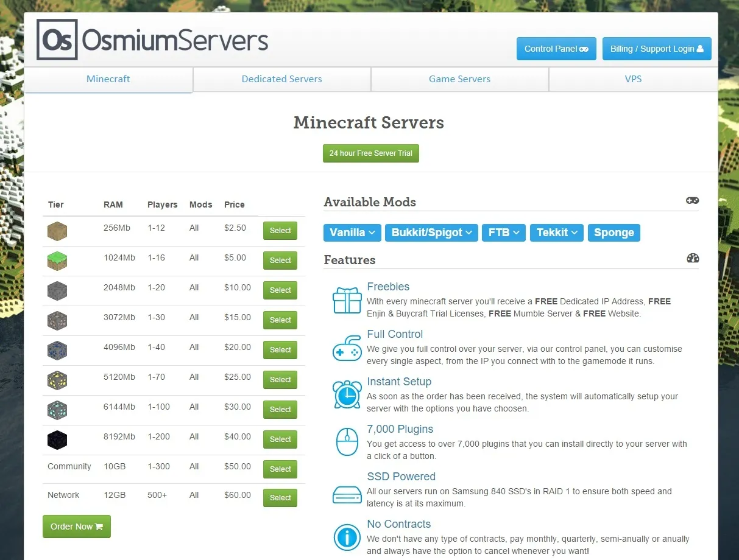Open the Vanilla mods dropdown
This screenshot has height=560, width=739.
[352, 233]
